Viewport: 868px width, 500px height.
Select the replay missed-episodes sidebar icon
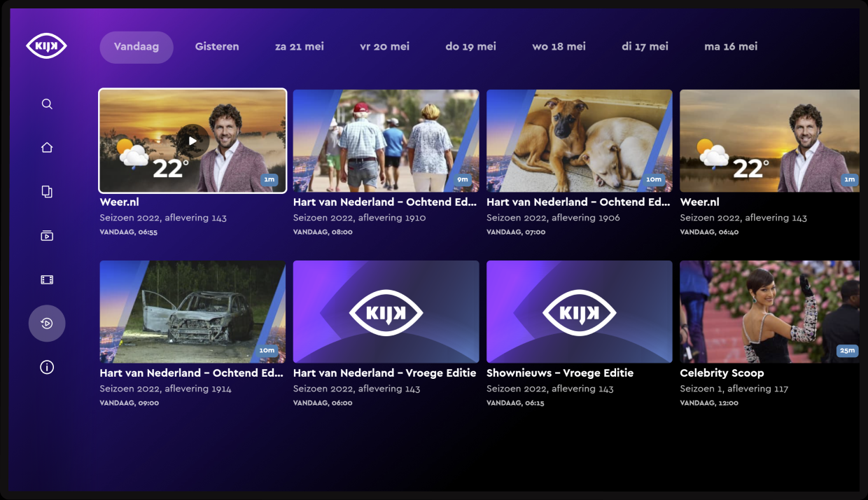(x=47, y=324)
